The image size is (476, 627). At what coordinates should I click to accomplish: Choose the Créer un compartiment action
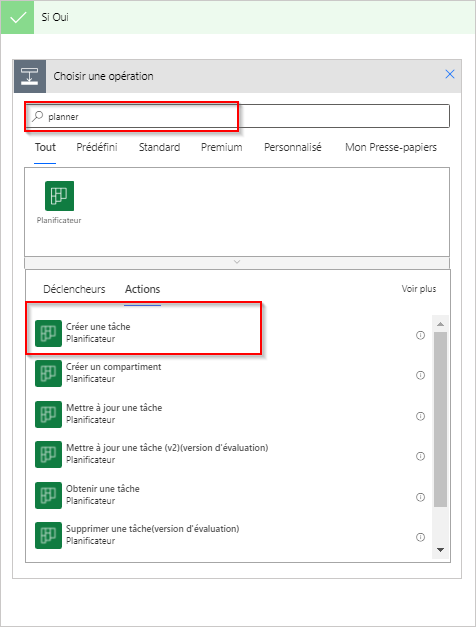click(230, 373)
